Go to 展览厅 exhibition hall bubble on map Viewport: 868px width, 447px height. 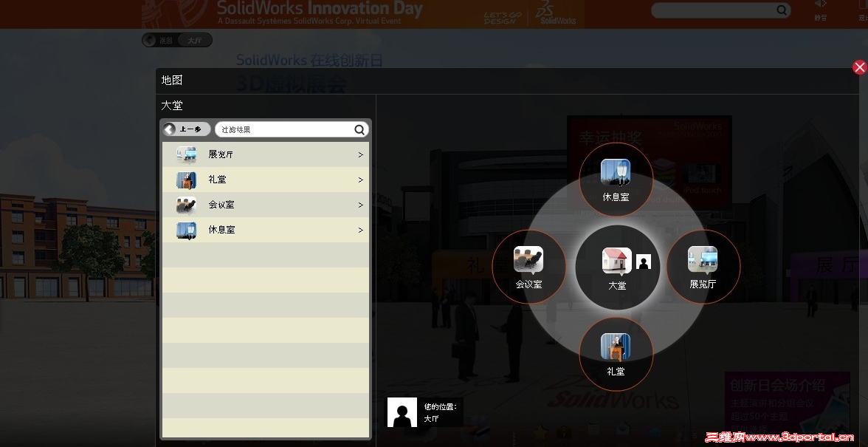pos(703,267)
